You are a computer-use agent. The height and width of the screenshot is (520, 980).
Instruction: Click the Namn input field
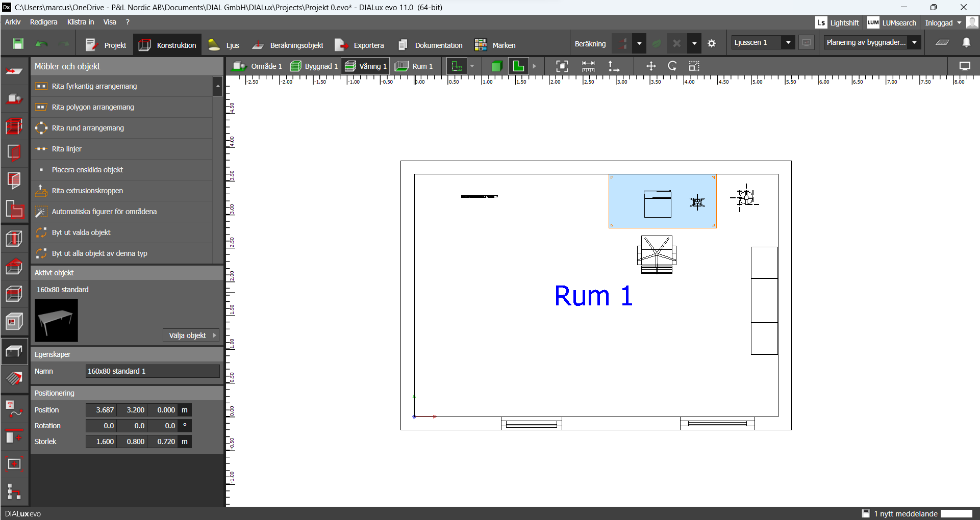coord(153,371)
